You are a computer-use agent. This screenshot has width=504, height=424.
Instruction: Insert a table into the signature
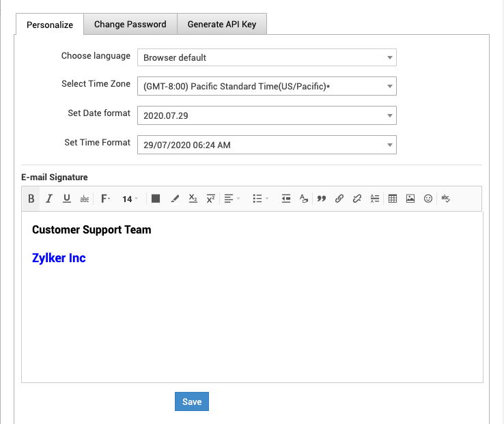pos(393,199)
